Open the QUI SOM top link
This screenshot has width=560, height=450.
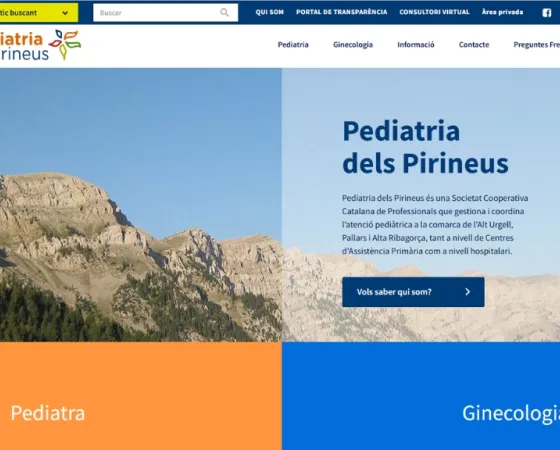[269, 12]
